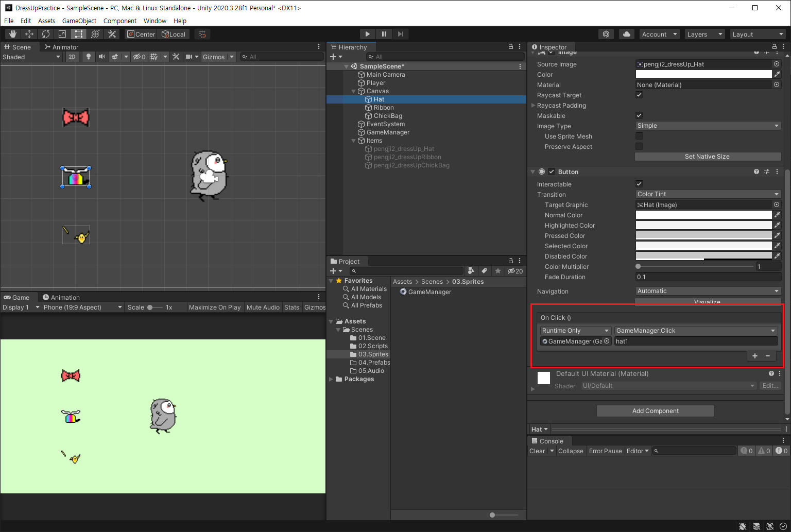This screenshot has height=532, width=791.
Task: Open GameManager.Click function dropdown
Action: [x=696, y=331]
